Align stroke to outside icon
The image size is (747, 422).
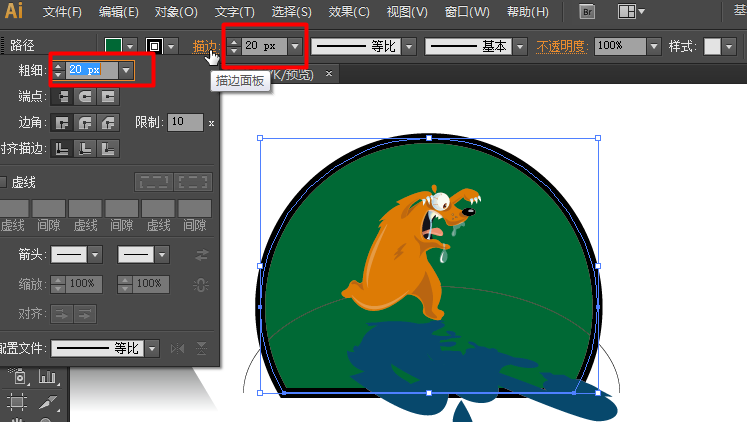[108, 149]
